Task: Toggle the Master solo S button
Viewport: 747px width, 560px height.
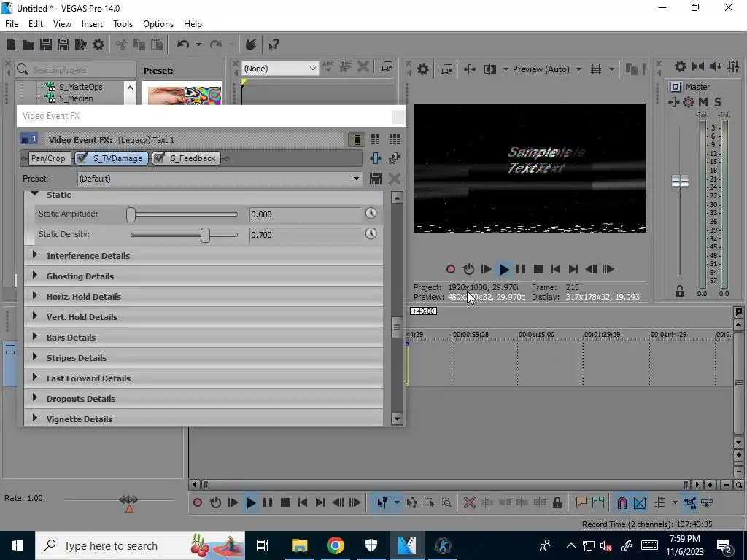Action: click(x=718, y=102)
